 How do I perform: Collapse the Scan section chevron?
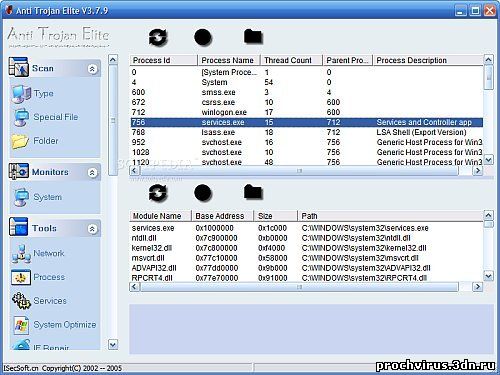(92, 69)
